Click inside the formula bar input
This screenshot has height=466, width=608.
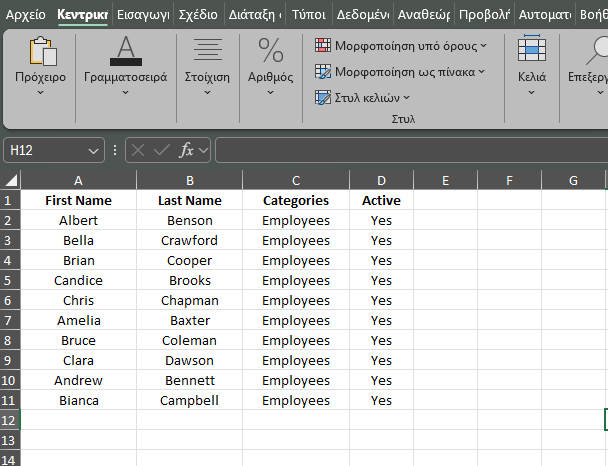410,150
